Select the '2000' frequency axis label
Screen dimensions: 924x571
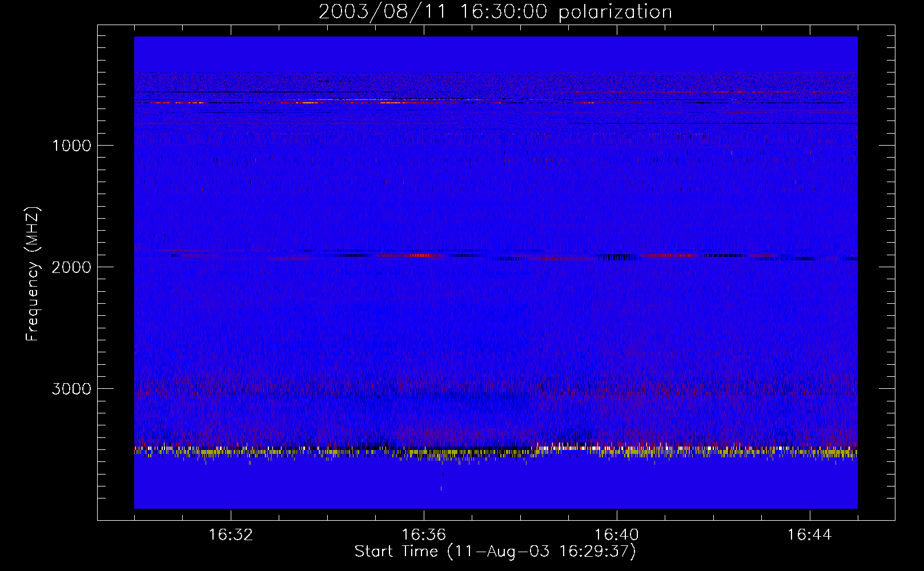(71, 267)
